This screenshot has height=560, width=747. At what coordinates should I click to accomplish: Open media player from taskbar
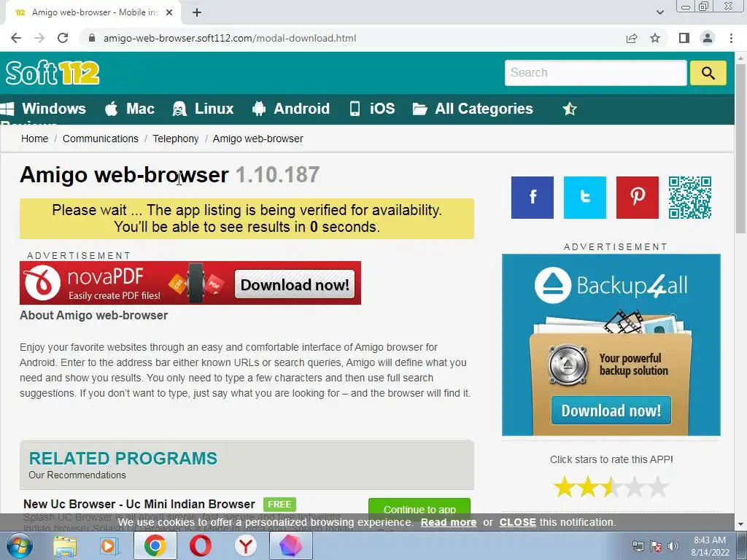point(109,546)
